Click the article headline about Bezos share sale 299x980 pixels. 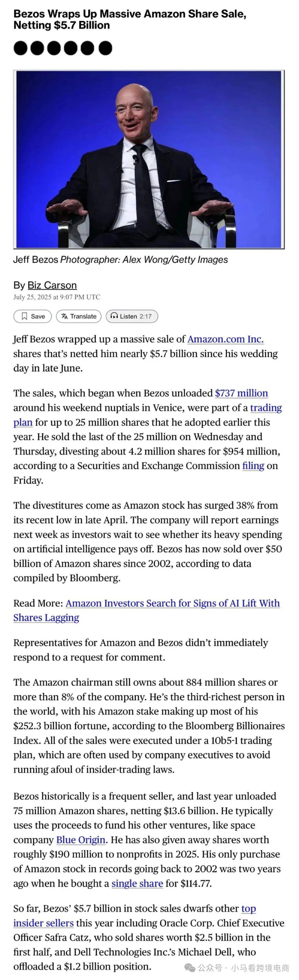[130, 19]
